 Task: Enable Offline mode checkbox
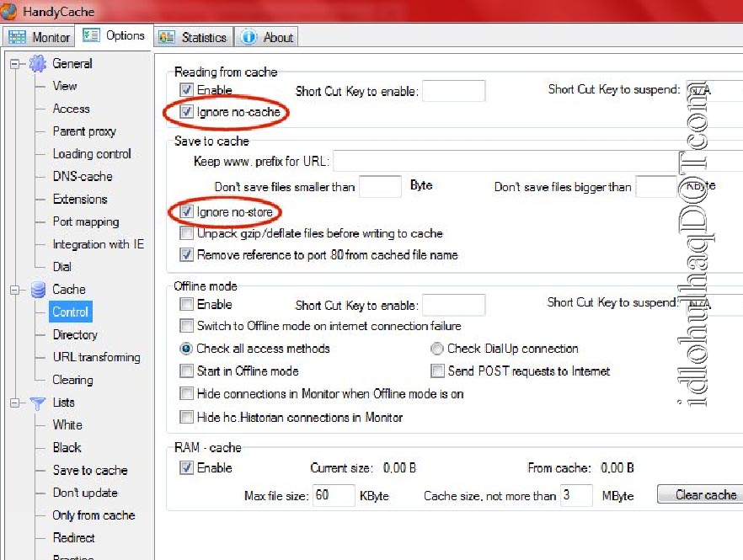pyautogui.click(x=187, y=304)
